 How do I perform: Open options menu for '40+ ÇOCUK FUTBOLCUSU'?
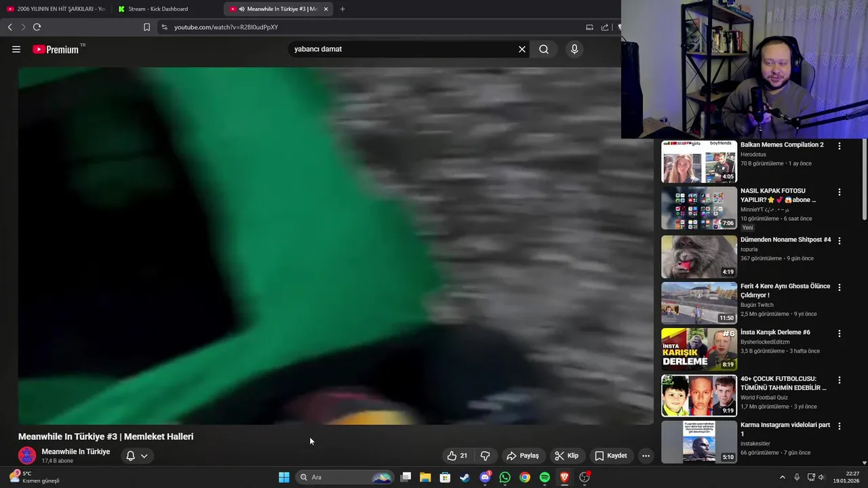click(840, 380)
